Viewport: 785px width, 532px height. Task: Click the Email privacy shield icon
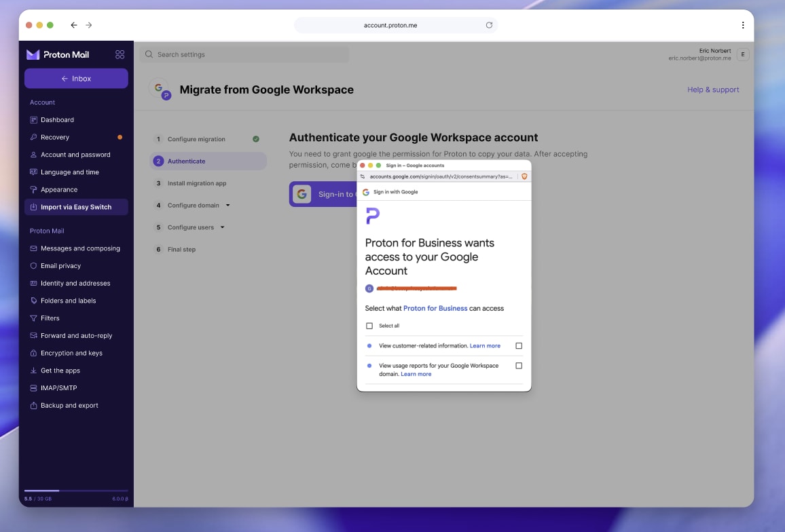coord(33,266)
